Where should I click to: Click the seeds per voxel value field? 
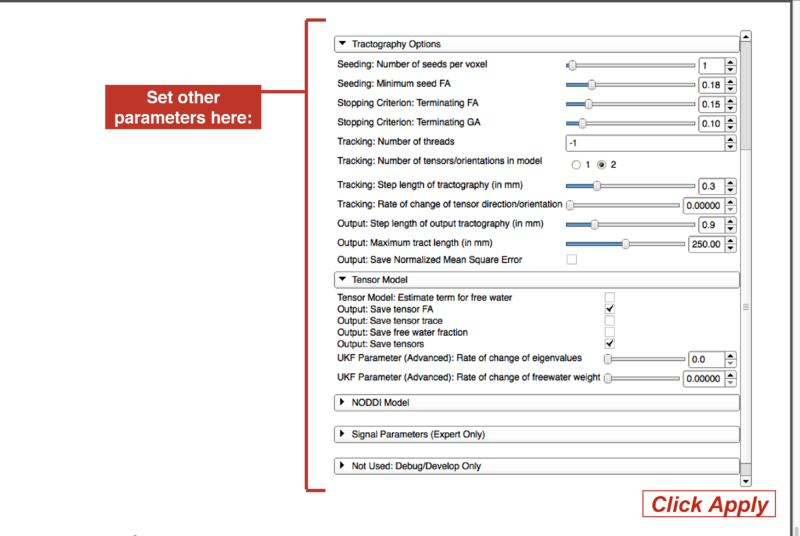(x=710, y=65)
